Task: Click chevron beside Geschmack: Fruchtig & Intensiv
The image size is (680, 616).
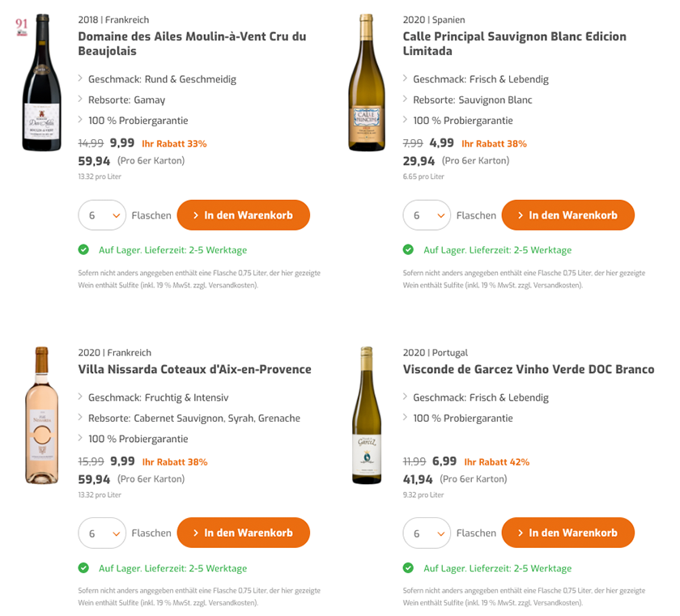Action: [81, 397]
